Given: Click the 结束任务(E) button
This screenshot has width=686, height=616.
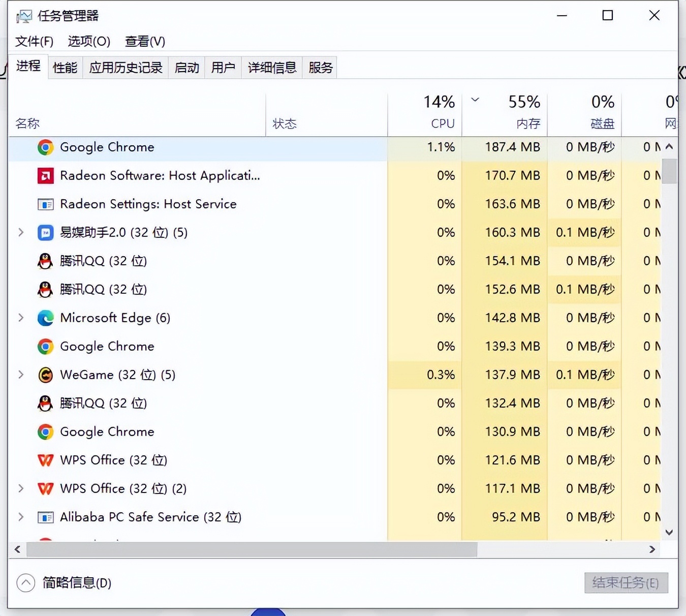Looking at the screenshot, I should coord(626,582).
